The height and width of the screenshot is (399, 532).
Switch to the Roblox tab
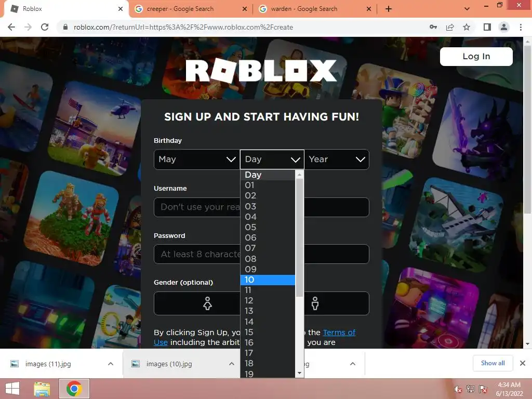[66, 9]
